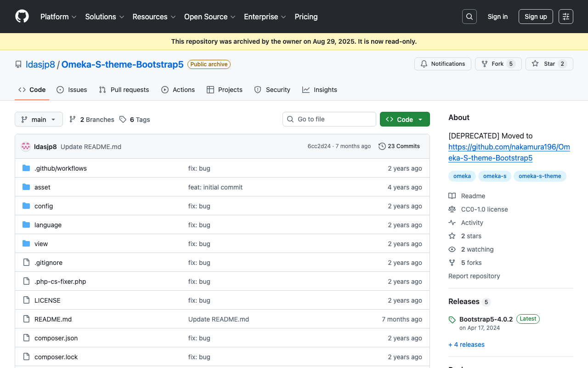This screenshot has height=368, width=588.
Task: Open the main branch dropdown
Action: 39,119
